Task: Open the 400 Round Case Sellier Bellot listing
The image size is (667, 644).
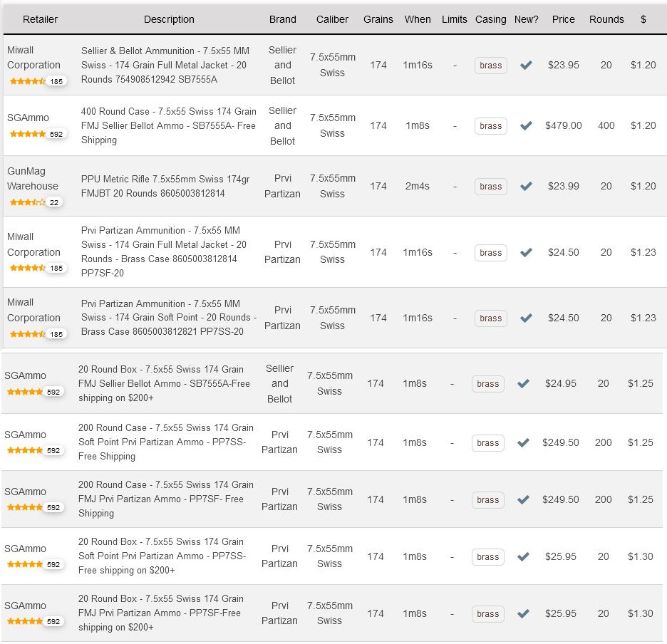Action: (168, 125)
